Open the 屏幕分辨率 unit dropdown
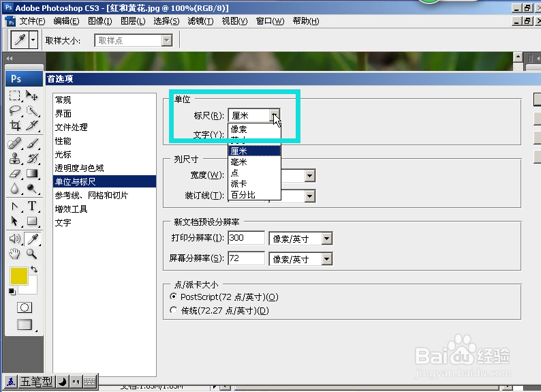 coord(327,259)
